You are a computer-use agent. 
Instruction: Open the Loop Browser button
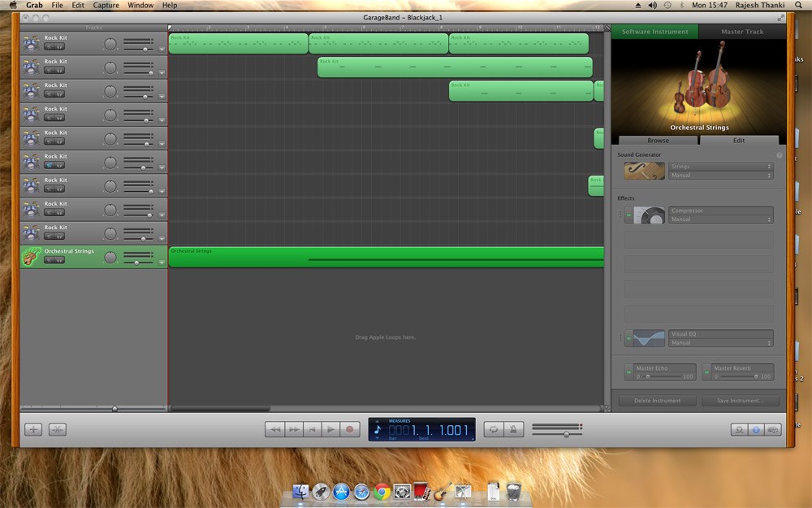coord(740,430)
